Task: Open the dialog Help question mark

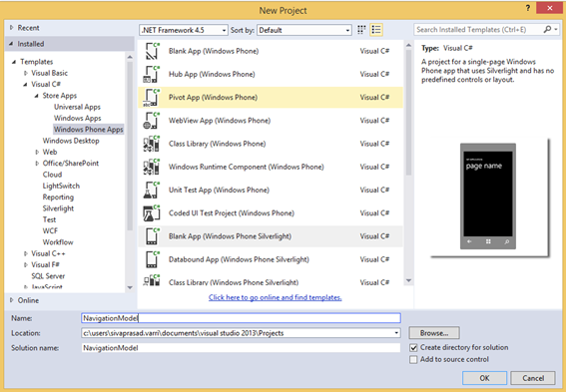Action: (528, 8)
